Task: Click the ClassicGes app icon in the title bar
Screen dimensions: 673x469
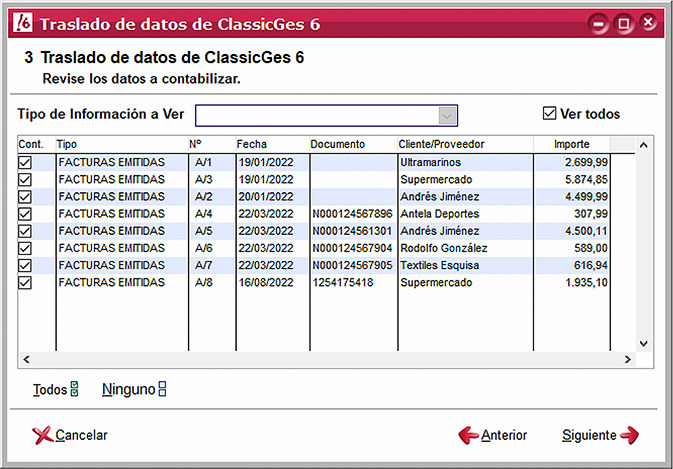Action: click(x=22, y=22)
